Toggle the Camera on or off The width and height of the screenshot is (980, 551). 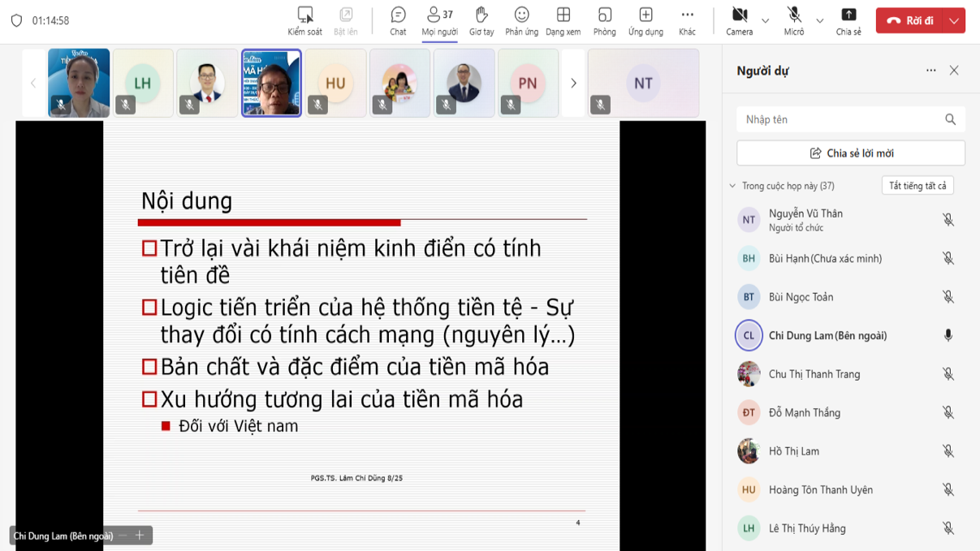point(740,20)
